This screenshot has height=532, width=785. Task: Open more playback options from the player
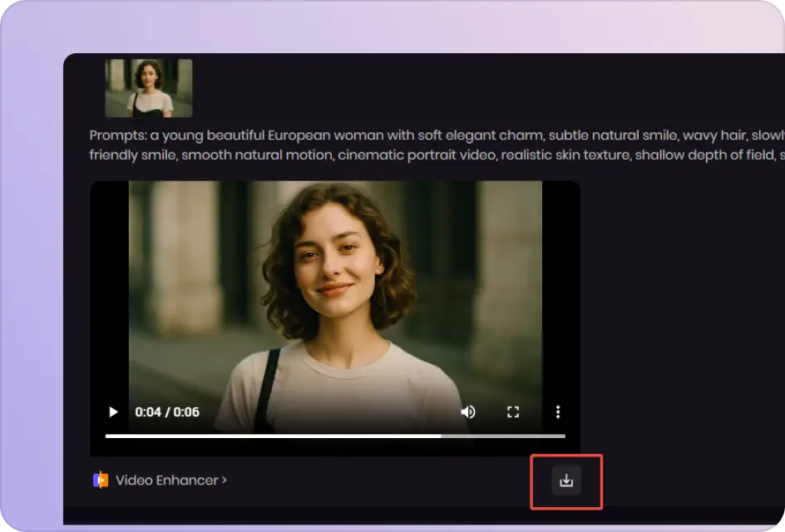557,411
